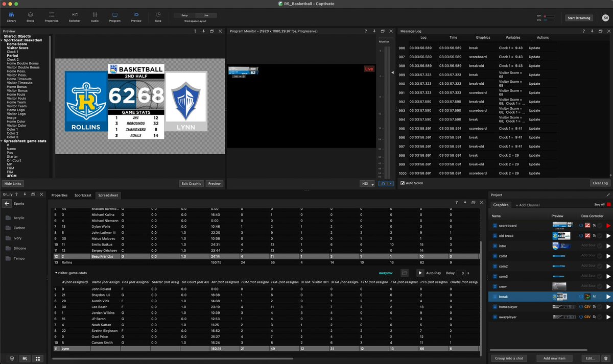
Task: Play the break graphic item
Action: (608, 297)
